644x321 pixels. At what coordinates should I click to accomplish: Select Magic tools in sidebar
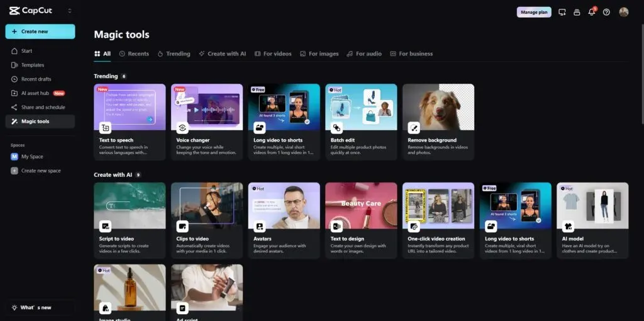[x=40, y=121]
